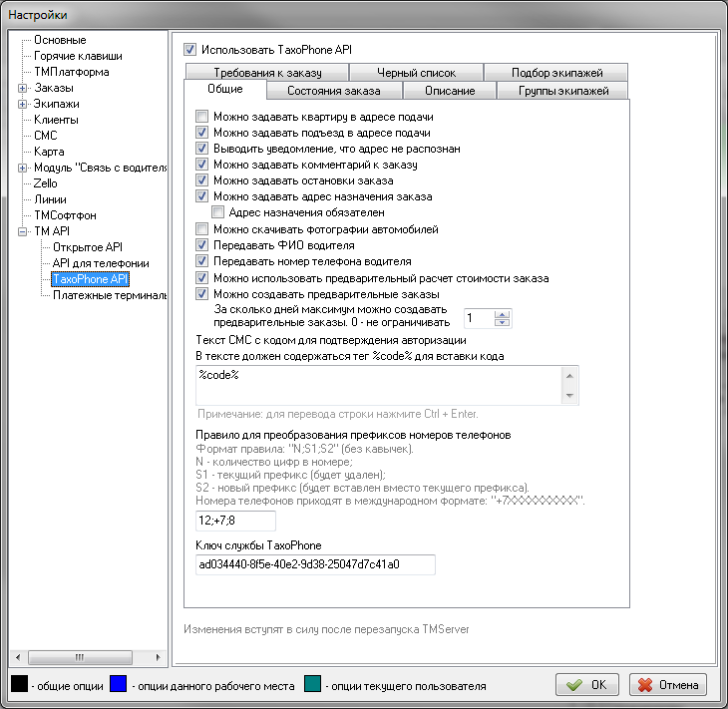Toggle Использовать TaxoPhone API checkbox

pos(191,48)
